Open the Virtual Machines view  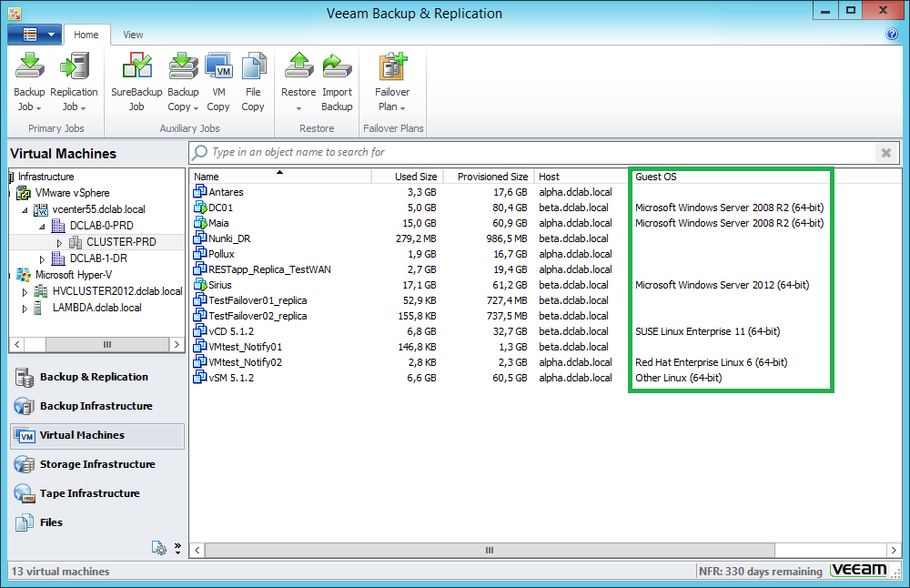(97, 435)
